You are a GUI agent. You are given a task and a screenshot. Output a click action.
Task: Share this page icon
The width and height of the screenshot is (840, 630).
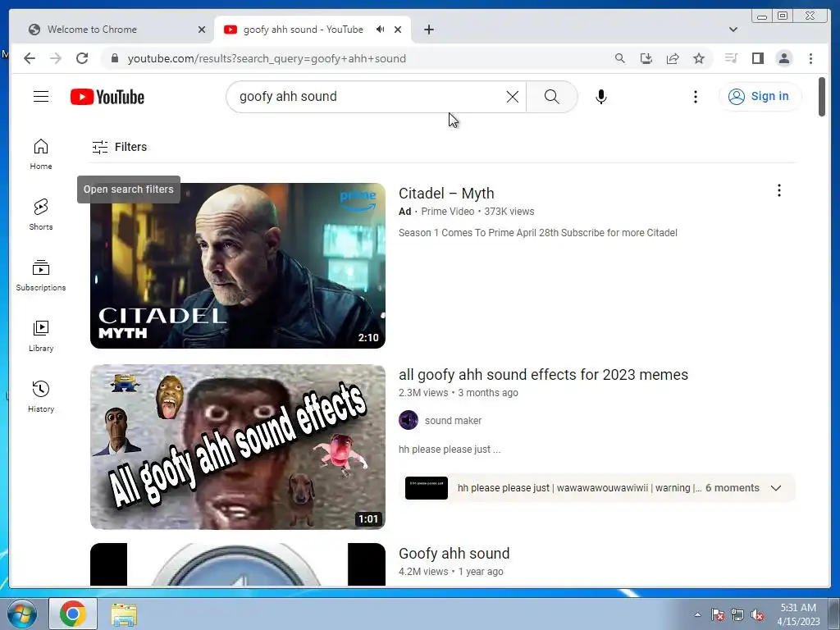coord(673,58)
